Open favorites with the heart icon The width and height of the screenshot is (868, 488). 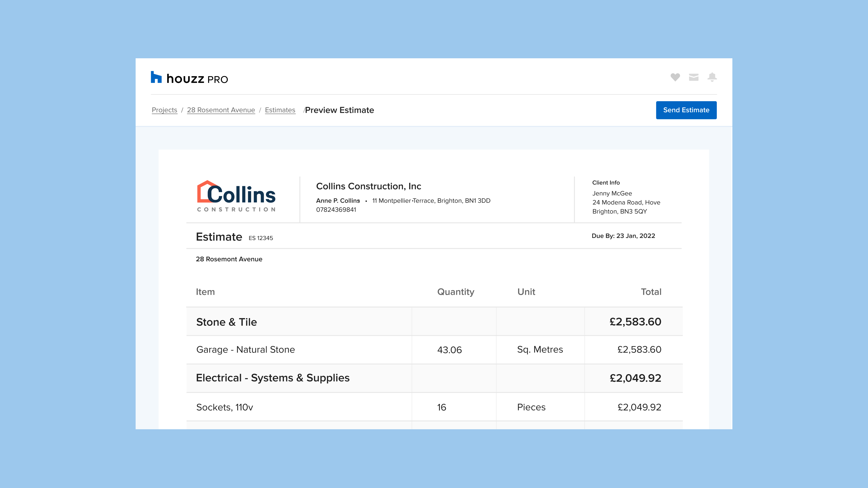[x=675, y=77]
